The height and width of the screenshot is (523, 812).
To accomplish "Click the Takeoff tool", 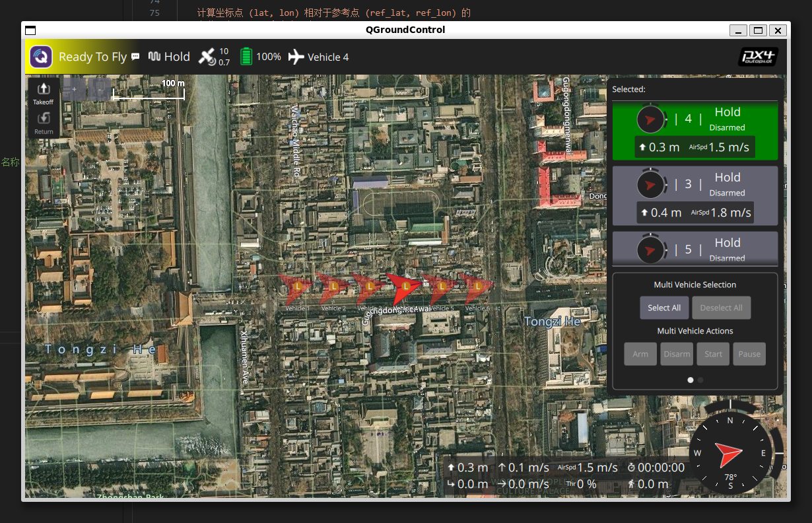I will [44, 93].
